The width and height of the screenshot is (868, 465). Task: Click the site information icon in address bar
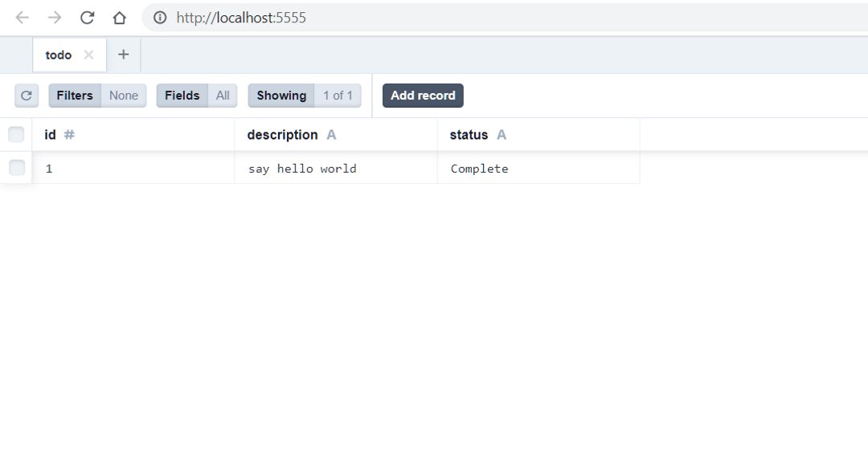[160, 18]
